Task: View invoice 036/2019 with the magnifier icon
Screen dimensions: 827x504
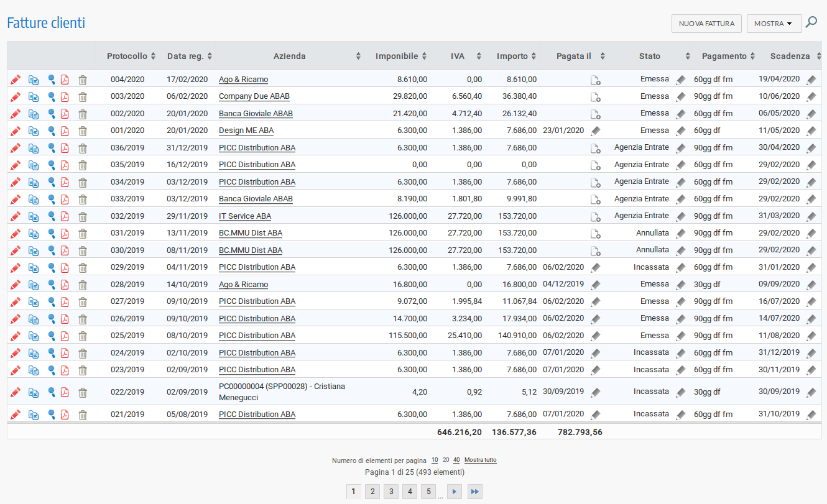Action: [x=52, y=148]
